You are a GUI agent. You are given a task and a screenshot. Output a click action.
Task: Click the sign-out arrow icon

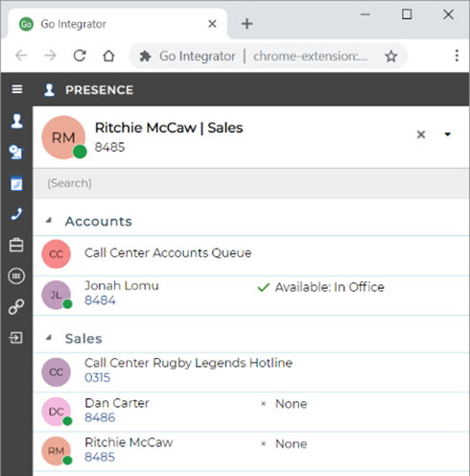(x=16, y=338)
